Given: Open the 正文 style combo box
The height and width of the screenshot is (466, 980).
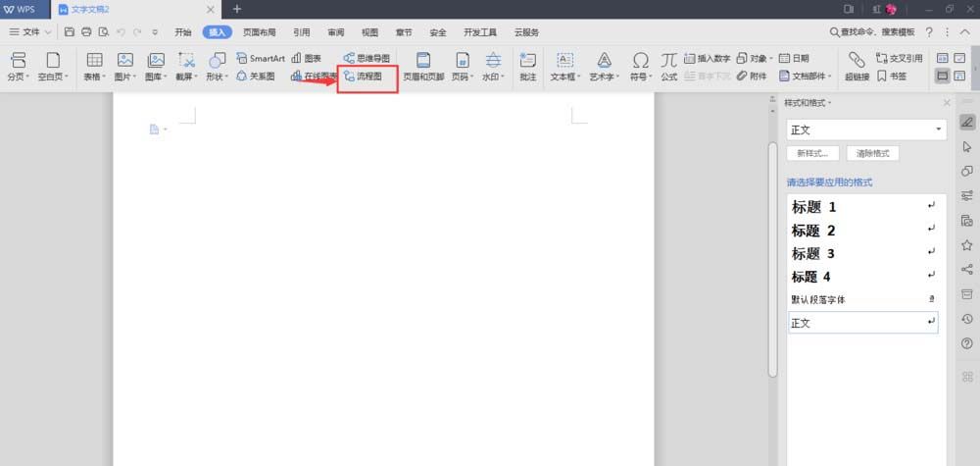Looking at the screenshot, I should (x=866, y=129).
